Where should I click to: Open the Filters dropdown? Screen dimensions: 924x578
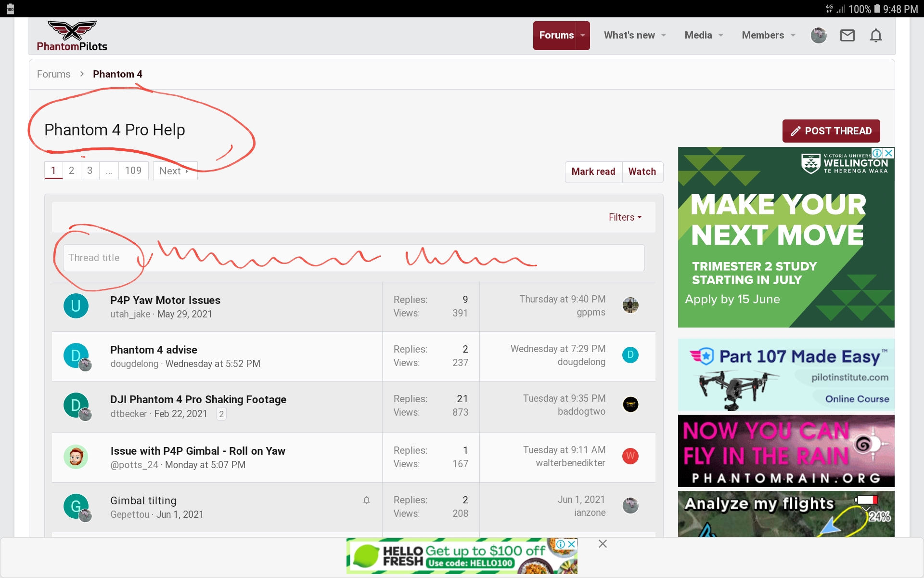625,217
